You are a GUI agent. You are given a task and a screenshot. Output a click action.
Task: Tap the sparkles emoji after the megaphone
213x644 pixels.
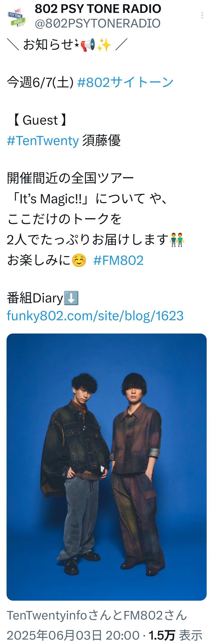pos(104,45)
